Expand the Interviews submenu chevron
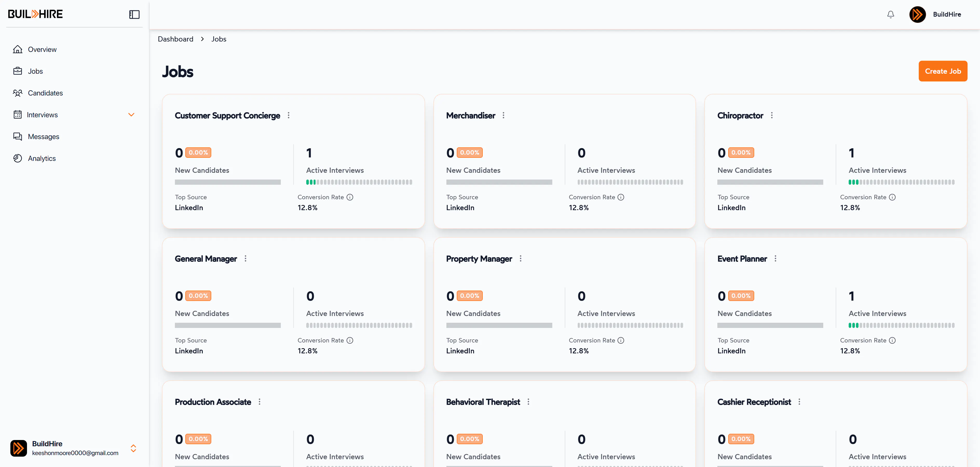The width and height of the screenshot is (980, 467). pos(131,115)
